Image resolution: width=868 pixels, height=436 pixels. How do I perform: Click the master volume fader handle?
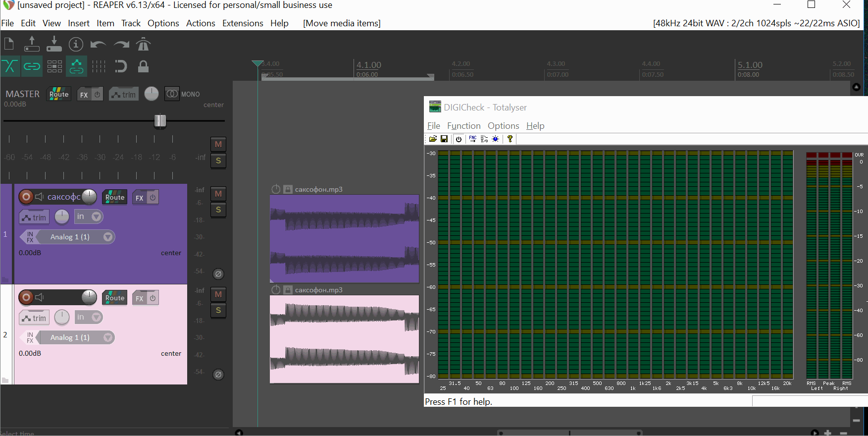click(x=160, y=121)
